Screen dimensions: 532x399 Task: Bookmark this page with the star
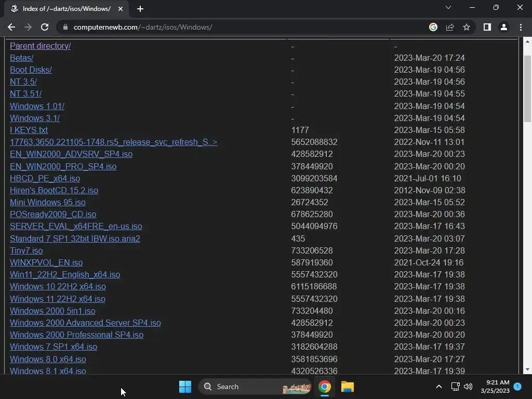(x=467, y=27)
